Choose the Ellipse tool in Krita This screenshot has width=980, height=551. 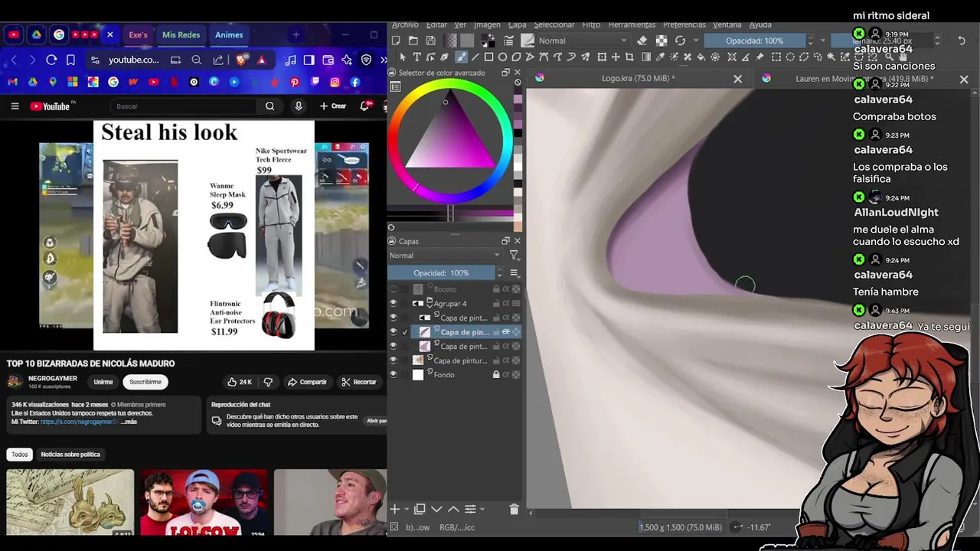click(x=503, y=57)
